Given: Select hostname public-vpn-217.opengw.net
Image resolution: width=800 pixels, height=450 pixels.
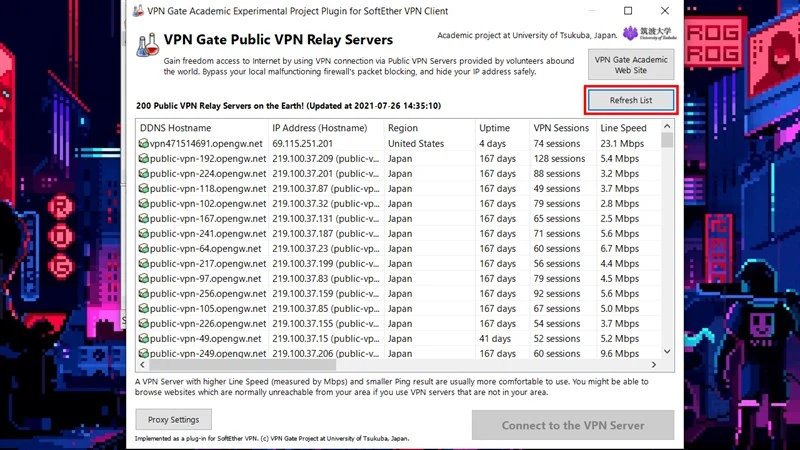Looking at the screenshot, I should 208,263.
